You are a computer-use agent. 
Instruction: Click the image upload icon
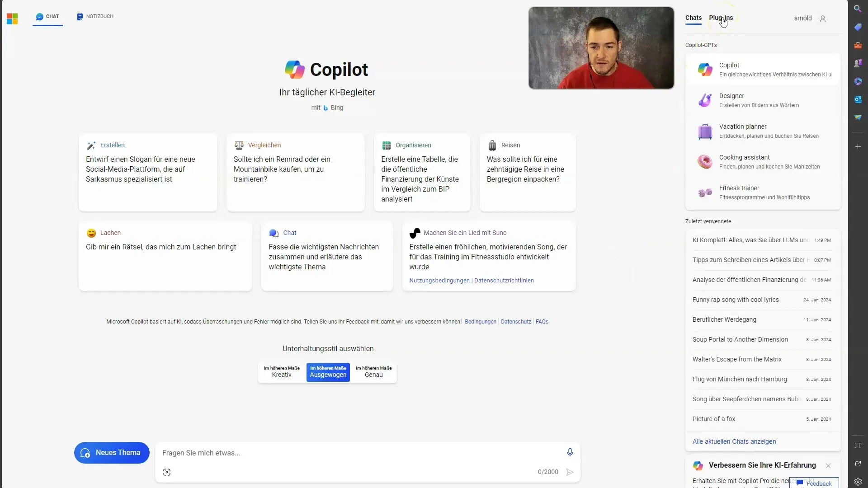[166, 472]
